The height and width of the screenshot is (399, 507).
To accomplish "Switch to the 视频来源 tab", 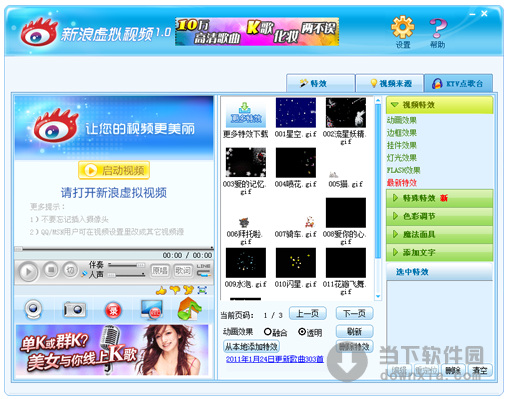I will click(390, 83).
